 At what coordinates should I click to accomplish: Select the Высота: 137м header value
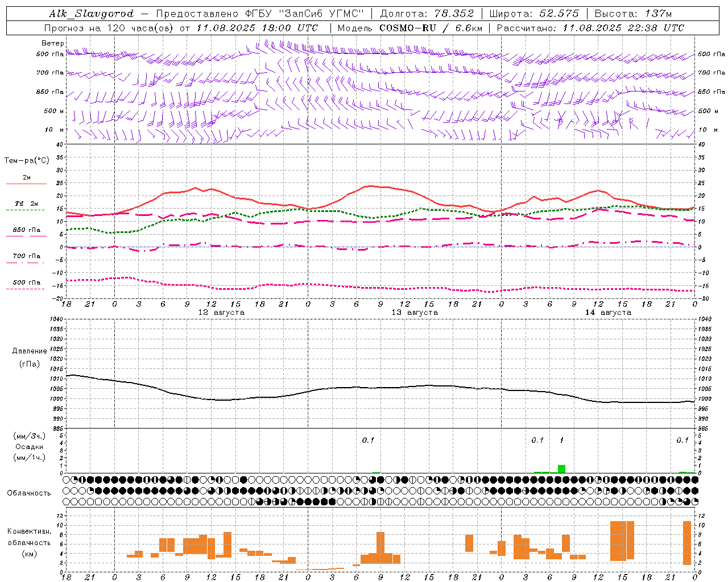(633, 14)
